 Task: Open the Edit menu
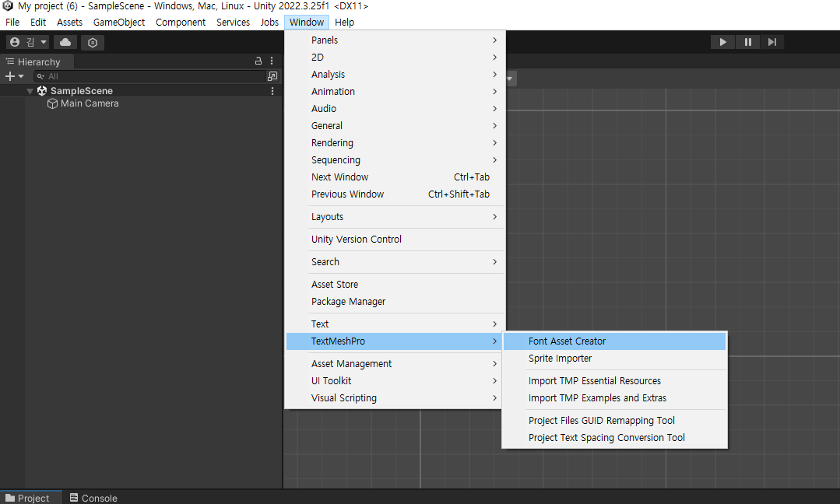coord(38,22)
